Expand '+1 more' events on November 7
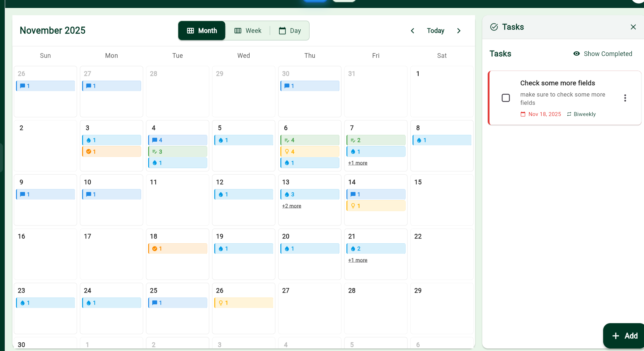644x351 pixels. [x=357, y=163]
